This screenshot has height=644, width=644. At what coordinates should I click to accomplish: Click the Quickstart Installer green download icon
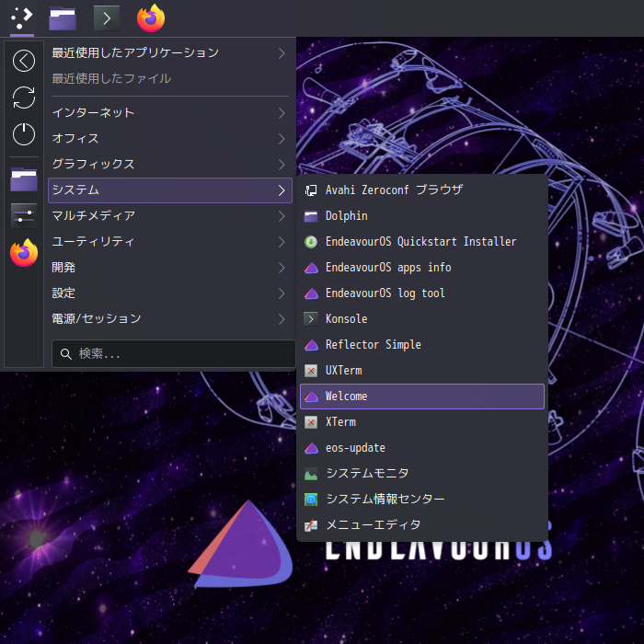311,242
